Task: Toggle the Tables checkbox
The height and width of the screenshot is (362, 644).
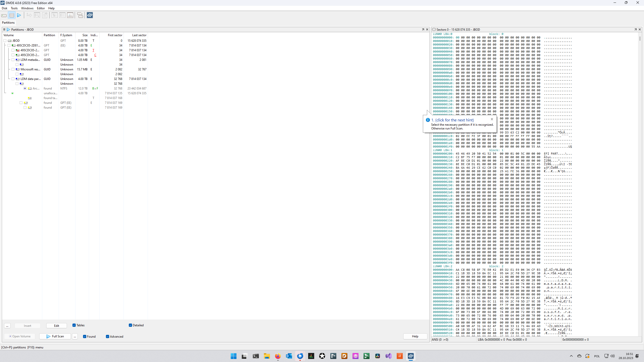Action: pos(74,325)
